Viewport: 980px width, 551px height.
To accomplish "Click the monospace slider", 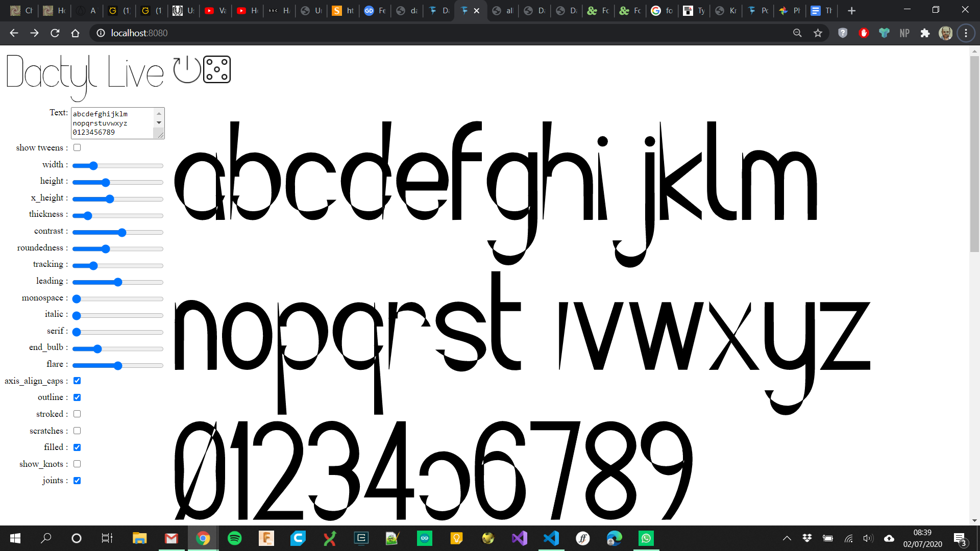I will pyautogui.click(x=118, y=299).
